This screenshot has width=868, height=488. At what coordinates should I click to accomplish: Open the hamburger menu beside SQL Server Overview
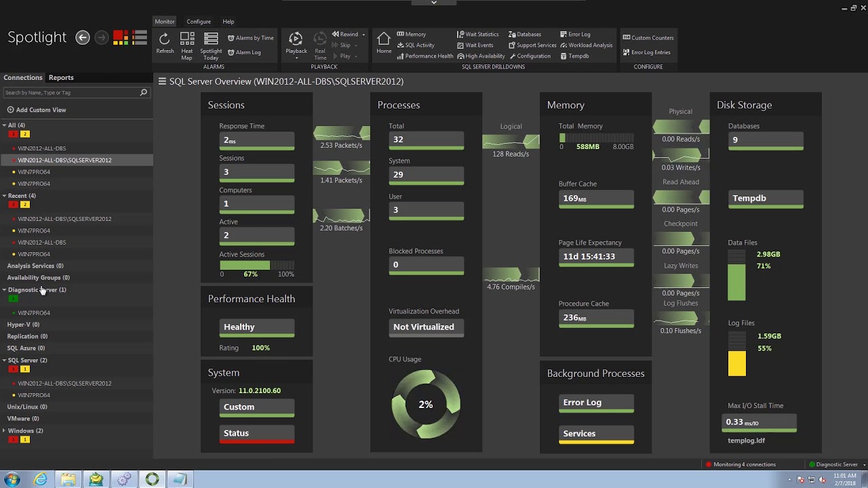(162, 81)
